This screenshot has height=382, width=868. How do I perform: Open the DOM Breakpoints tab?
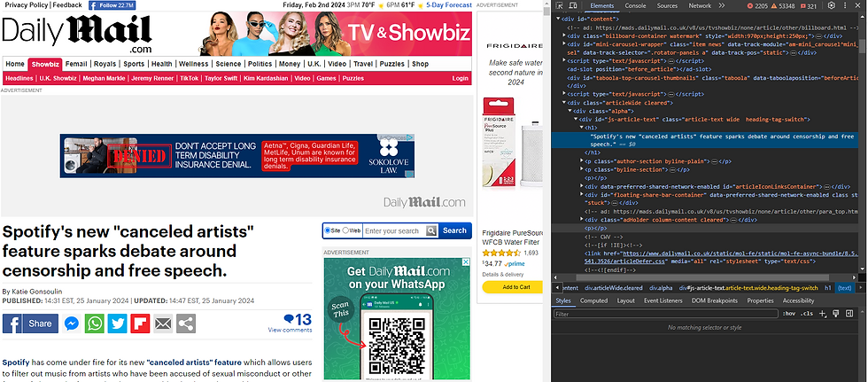click(715, 300)
